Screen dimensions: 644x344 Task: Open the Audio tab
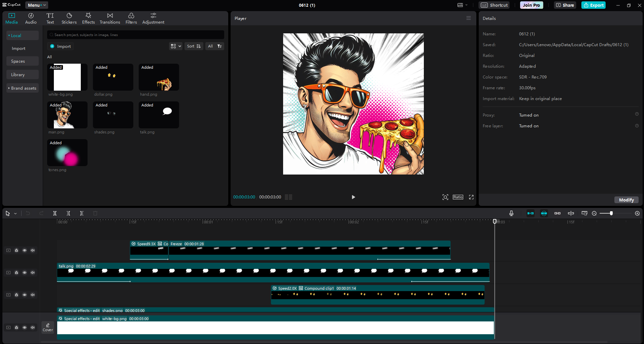(31, 19)
